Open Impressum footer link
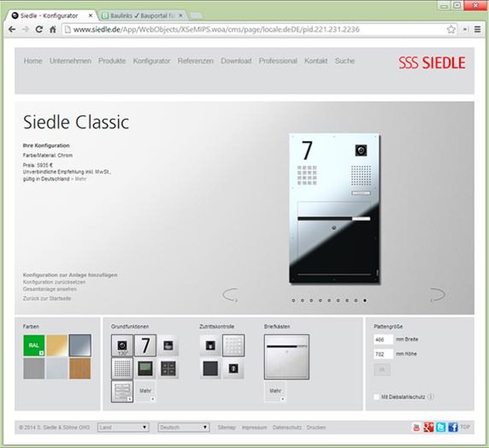The height and width of the screenshot is (448, 489). [254, 428]
